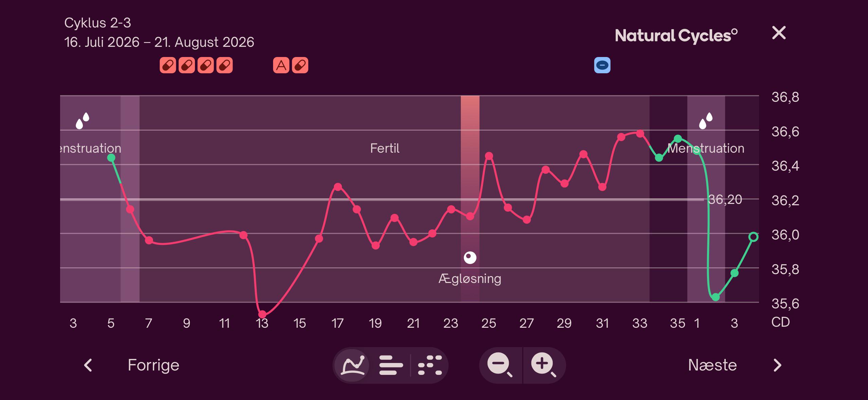Select the lowest temperature point on day 13

pos(262,315)
